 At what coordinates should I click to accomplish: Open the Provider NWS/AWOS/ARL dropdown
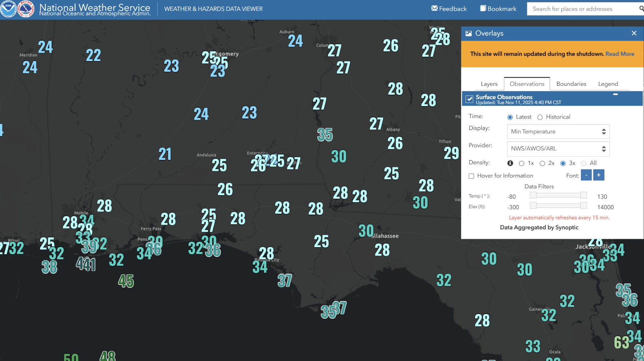pos(558,149)
